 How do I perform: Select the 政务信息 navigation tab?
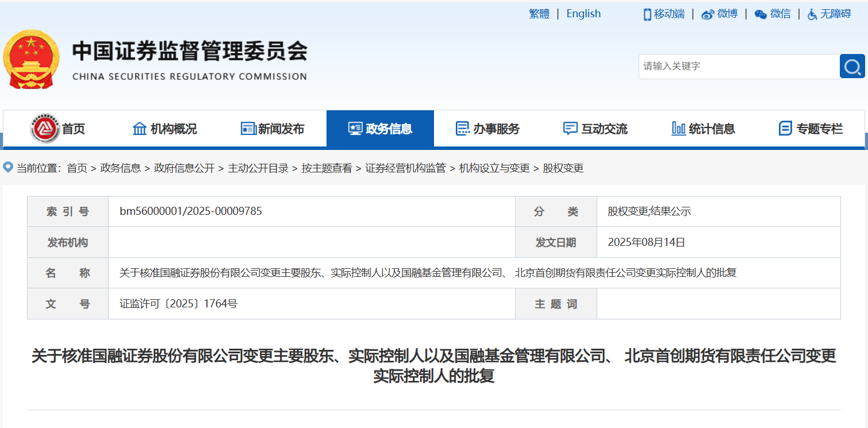tap(380, 129)
